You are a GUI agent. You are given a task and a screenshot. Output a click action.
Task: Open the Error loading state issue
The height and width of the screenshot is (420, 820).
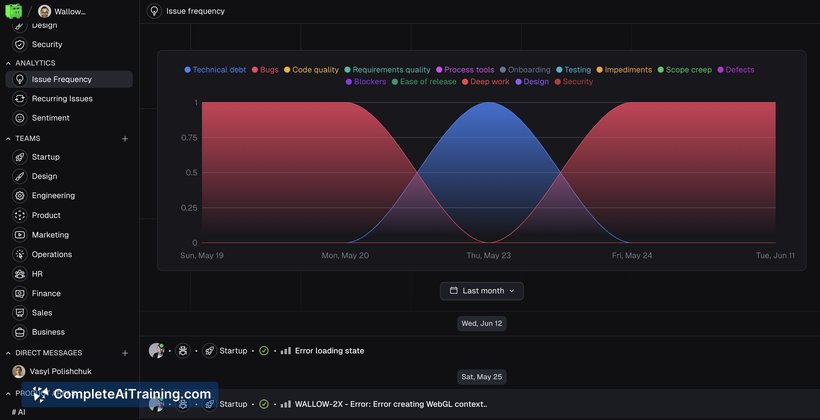[329, 350]
